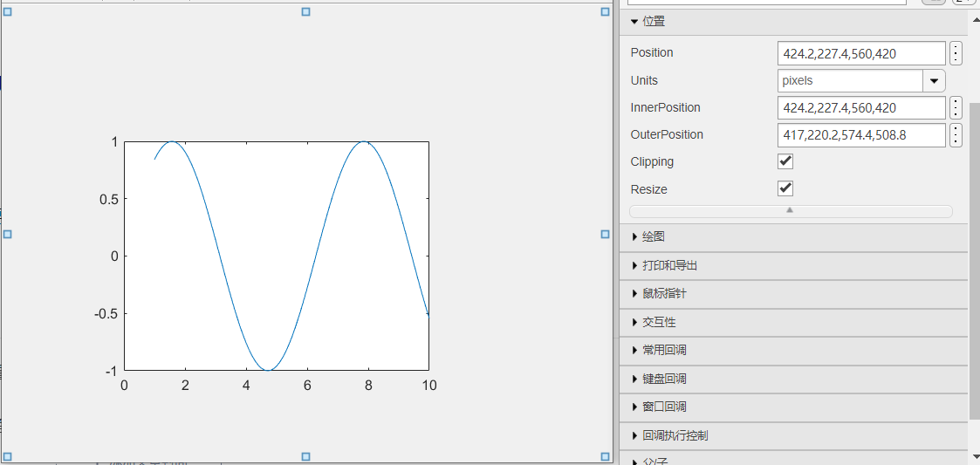
Task: Click the top-center figure selection handle
Action: pos(305,11)
